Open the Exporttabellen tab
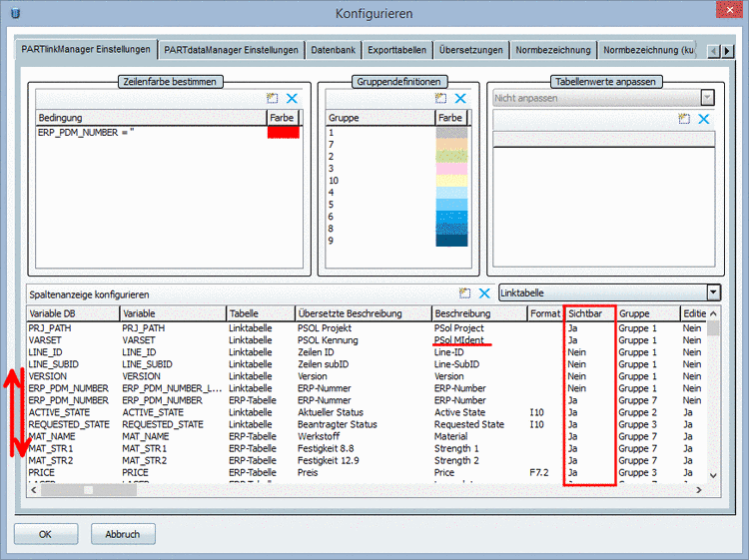 click(x=396, y=50)
